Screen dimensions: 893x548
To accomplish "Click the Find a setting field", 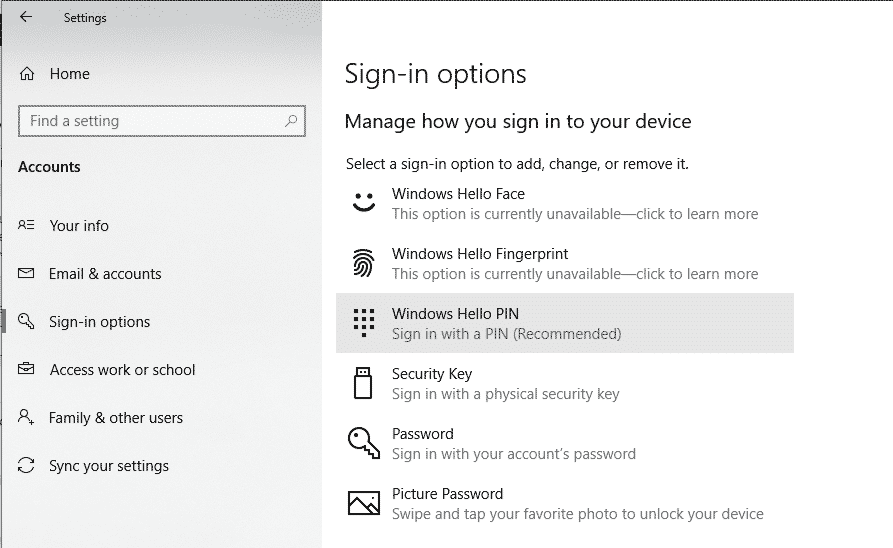I will click(x=162, y=121).
